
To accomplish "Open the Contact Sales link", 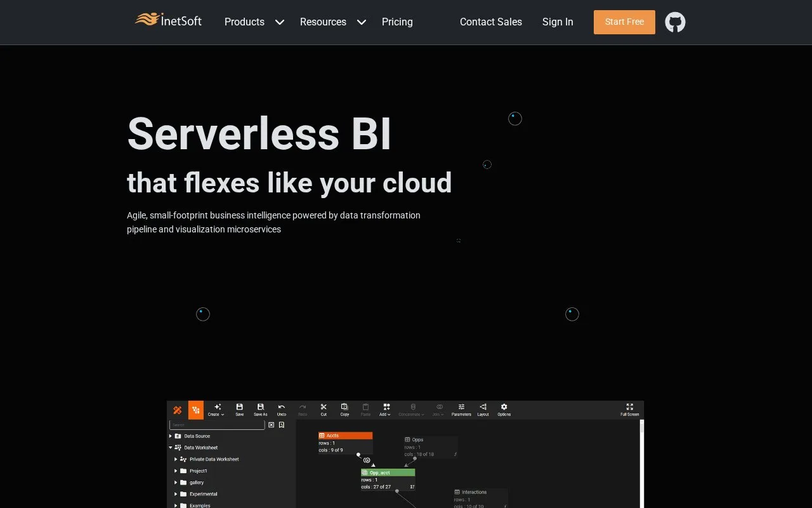I will point(491,22).
